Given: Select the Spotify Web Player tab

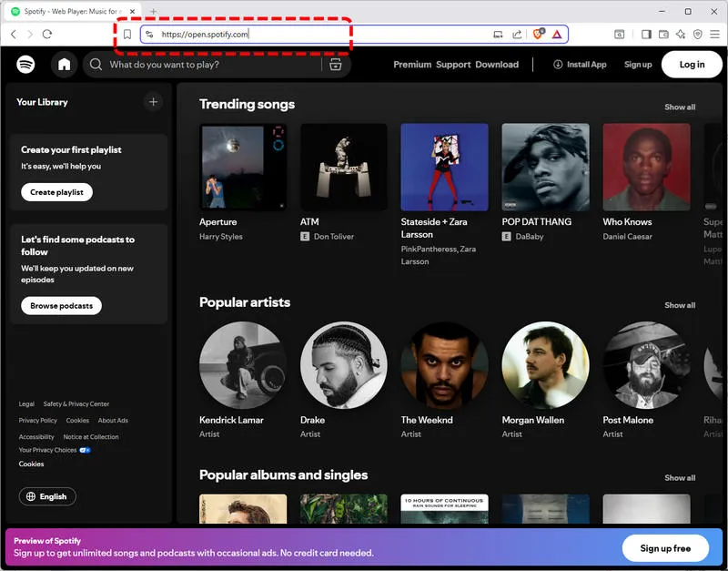Looking at the screenshot, I should 64,12.
